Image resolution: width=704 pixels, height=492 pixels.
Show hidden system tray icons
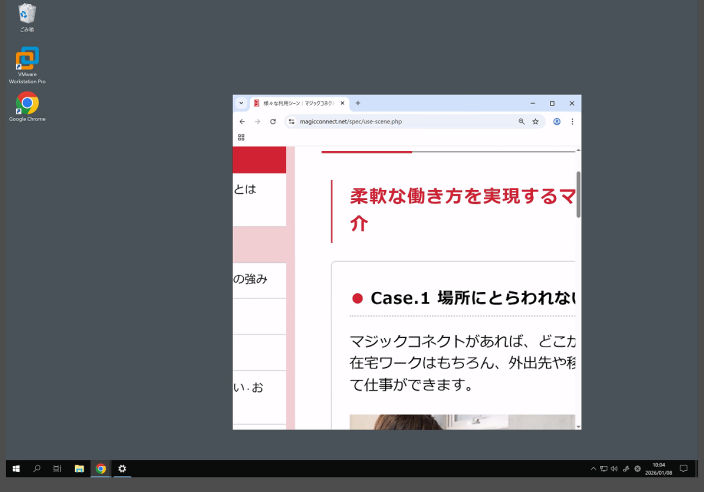(593, 468)
